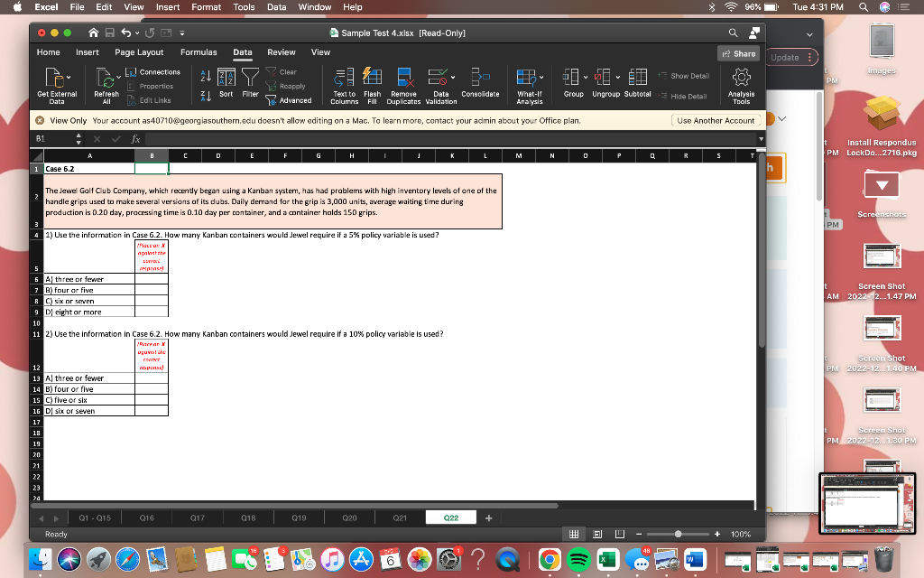Open Analysis Tools gear icon
Screen dimensions: 924x578
point(742,78)
